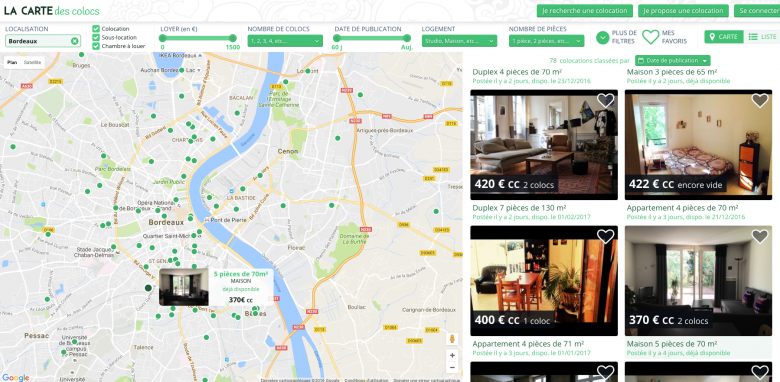Favorite the 370 € listing heart
The width and height of the screenshot is (780, 382).
click(760, 236)
